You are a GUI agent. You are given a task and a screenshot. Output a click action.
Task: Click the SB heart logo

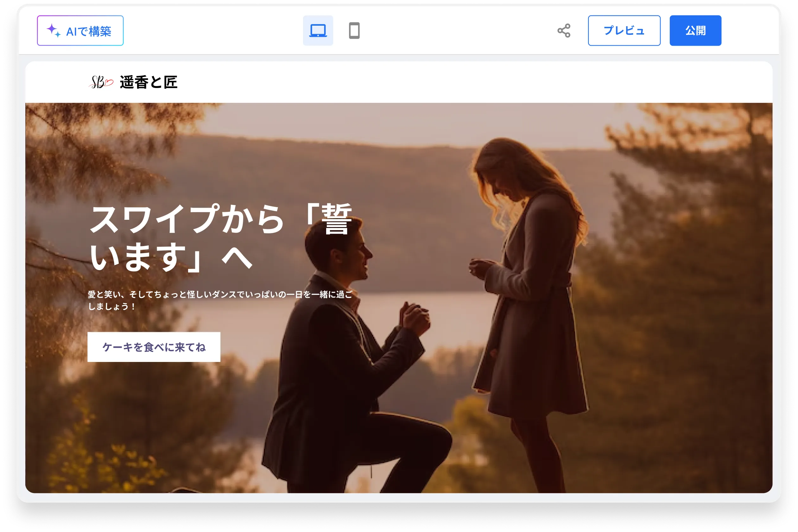[x=101, y=82]
